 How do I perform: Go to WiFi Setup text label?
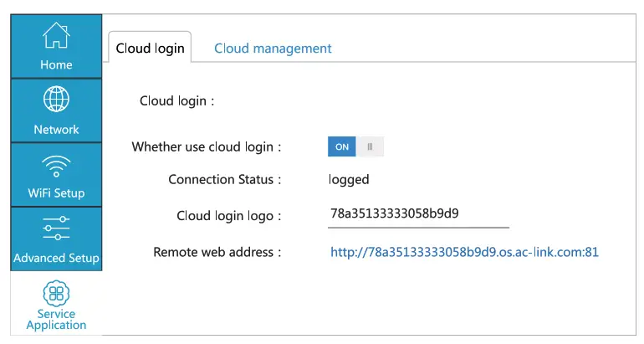tap(56, 193)
